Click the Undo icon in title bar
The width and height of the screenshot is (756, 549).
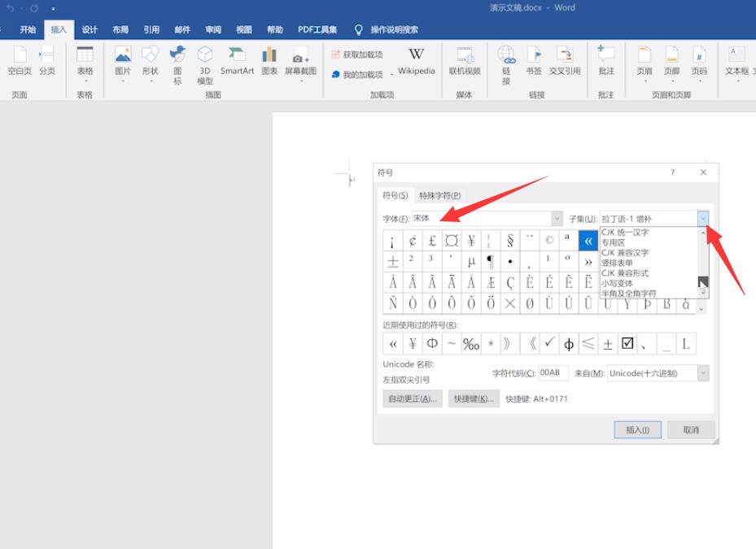(10, 8)
